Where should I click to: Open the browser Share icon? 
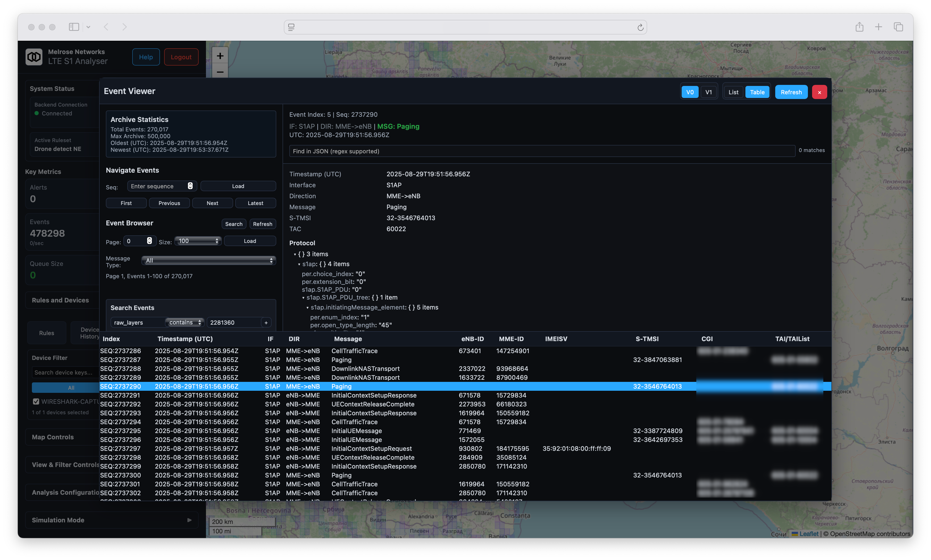click(x=859, y=27)
